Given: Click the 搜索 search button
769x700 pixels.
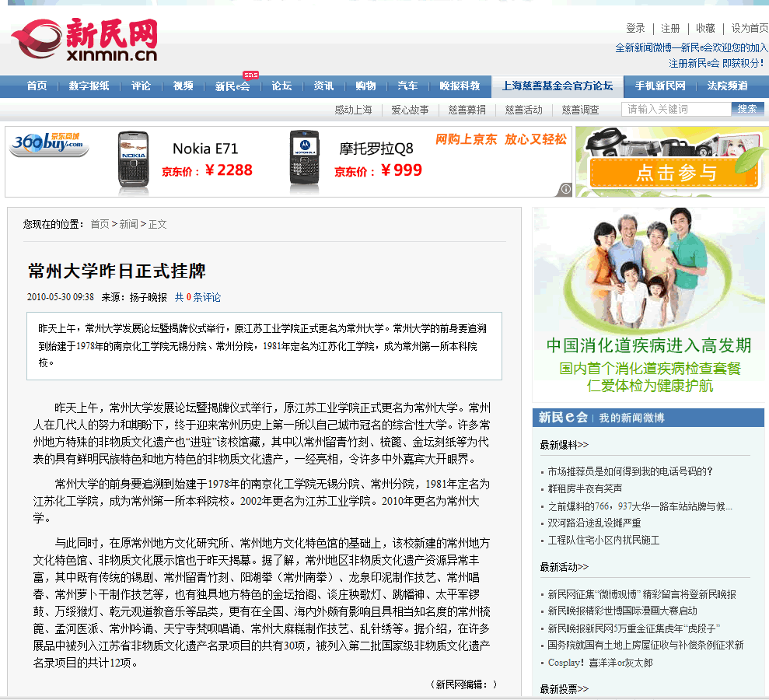Looking at the screenshot, I should [x=746, y=109].
